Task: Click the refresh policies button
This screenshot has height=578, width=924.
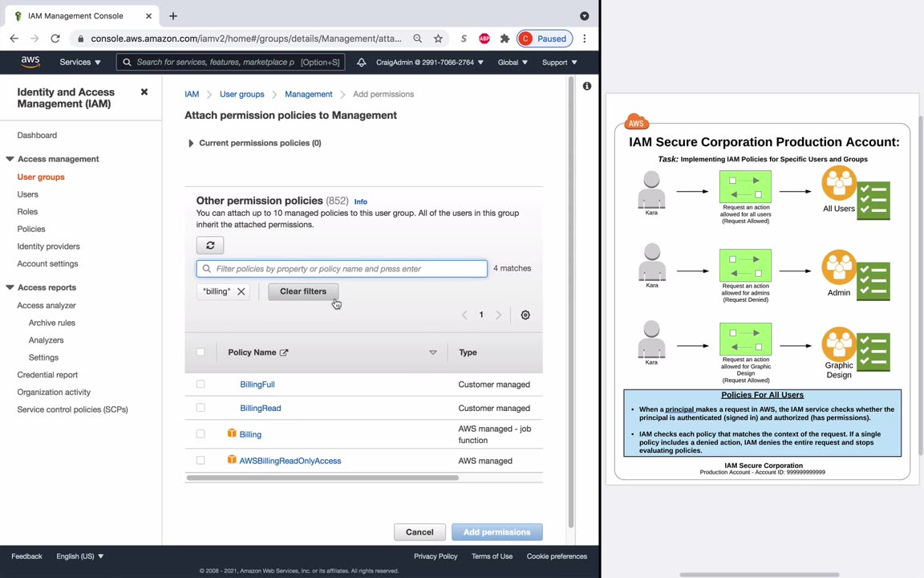Action: click(x=210, y=246)
